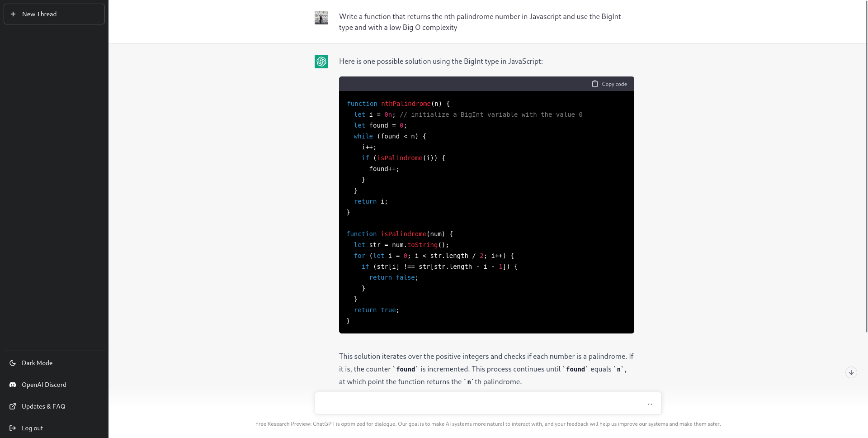Click the clipboard icon in code block header
The height and width of the screenshot is (438, 868).
click(595, 84)
